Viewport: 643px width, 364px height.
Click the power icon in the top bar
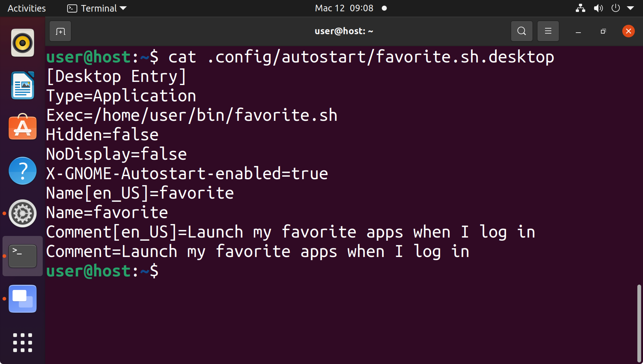(615, 8)
